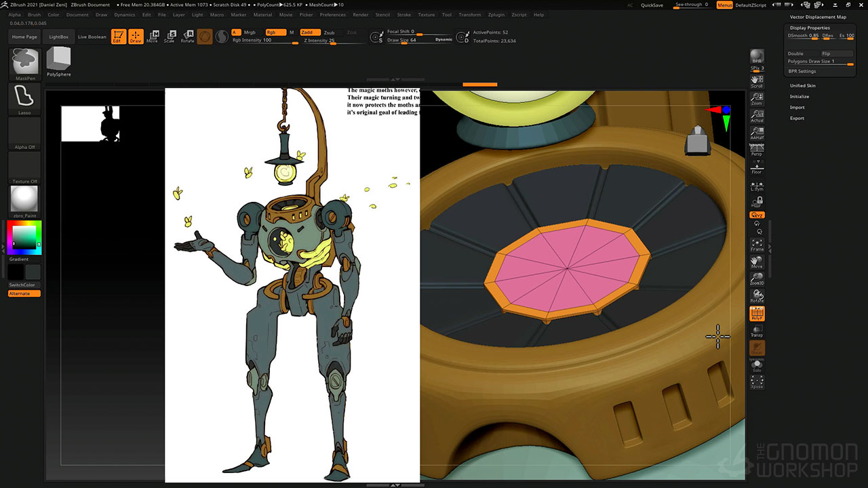Image resolution: width=868 pixels, height=488 pixels.
Task: Click the BPR render button
Action: click(757, 56)
